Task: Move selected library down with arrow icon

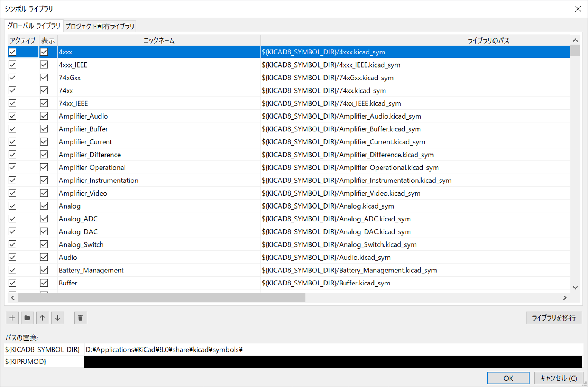Action: point(58,318)
